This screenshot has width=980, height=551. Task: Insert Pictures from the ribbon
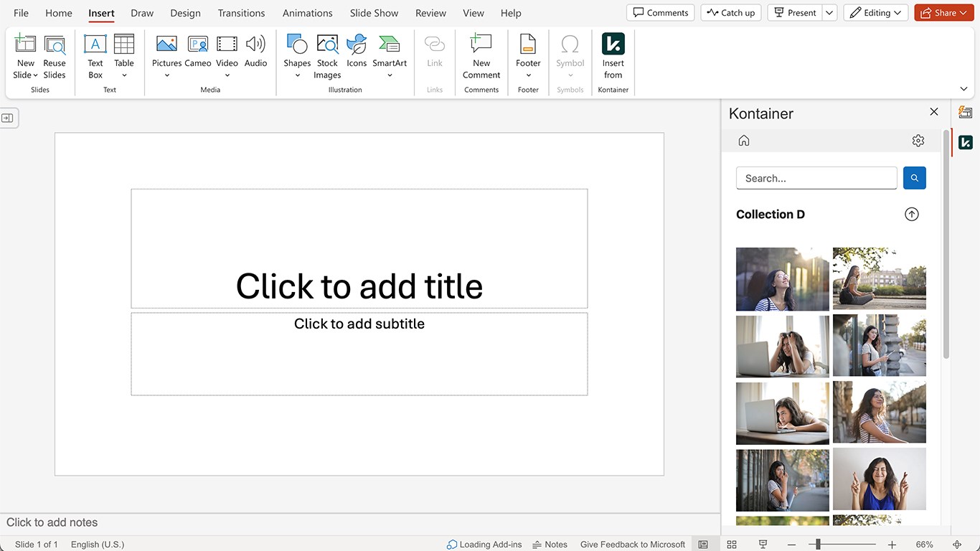click(166, 57)
